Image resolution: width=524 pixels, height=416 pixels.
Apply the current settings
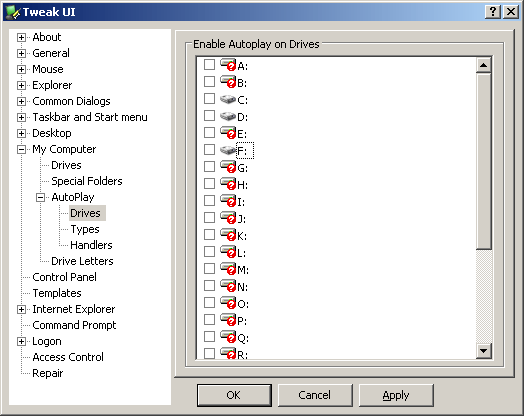396,395
